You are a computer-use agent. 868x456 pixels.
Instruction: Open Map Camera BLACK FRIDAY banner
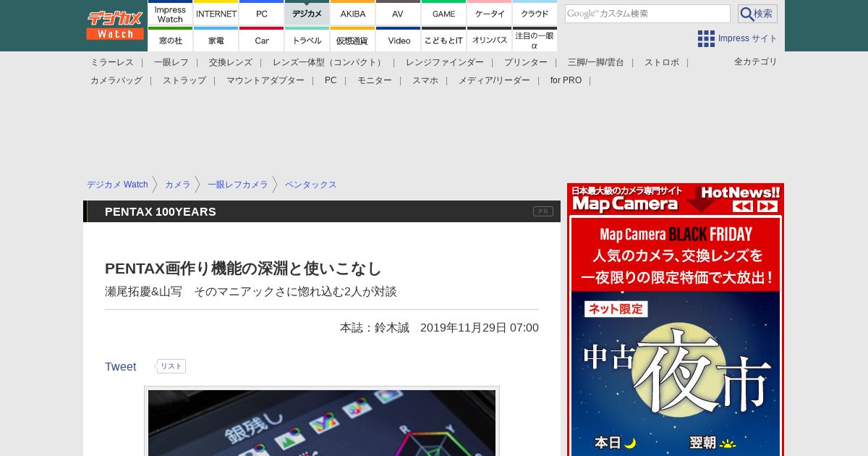[x=676, y=337]
